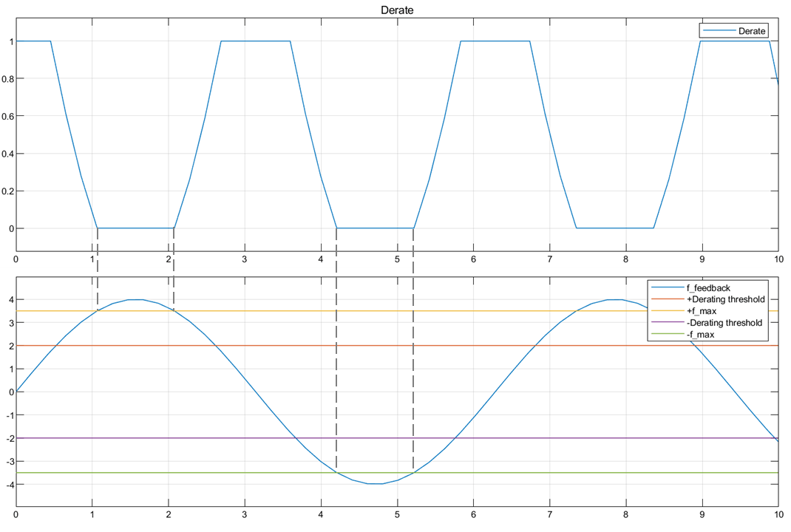The width and height of the screenshot is (791, 532).
Task: Click x-axis tick "3" of the Derate plot
Action: pyautogui.click(x=245, y=259)
